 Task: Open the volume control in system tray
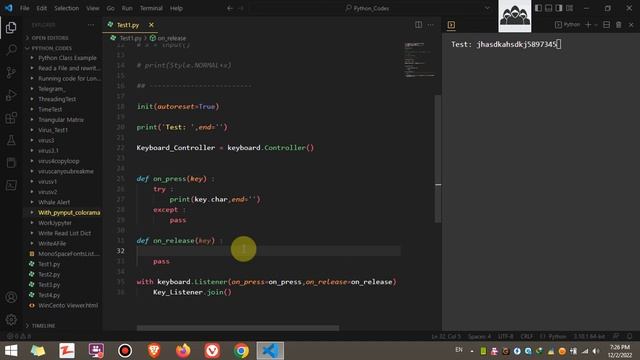pos(596,351)
